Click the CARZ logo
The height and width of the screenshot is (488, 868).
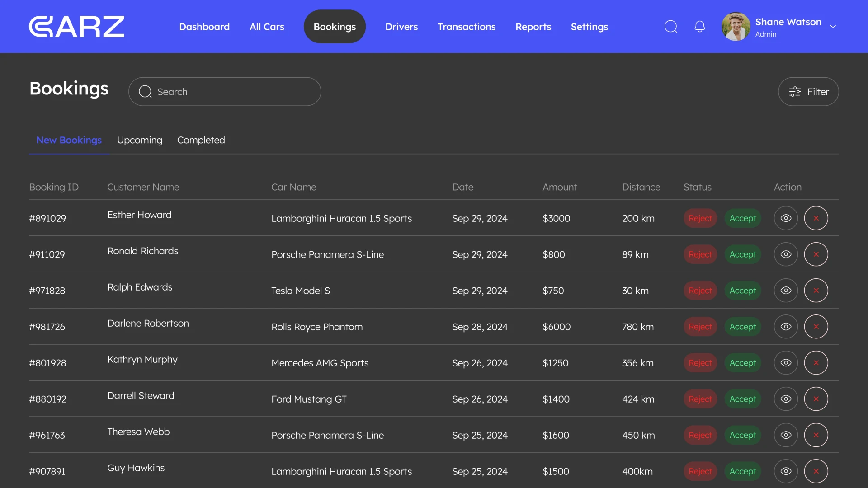tap(76, 26)
